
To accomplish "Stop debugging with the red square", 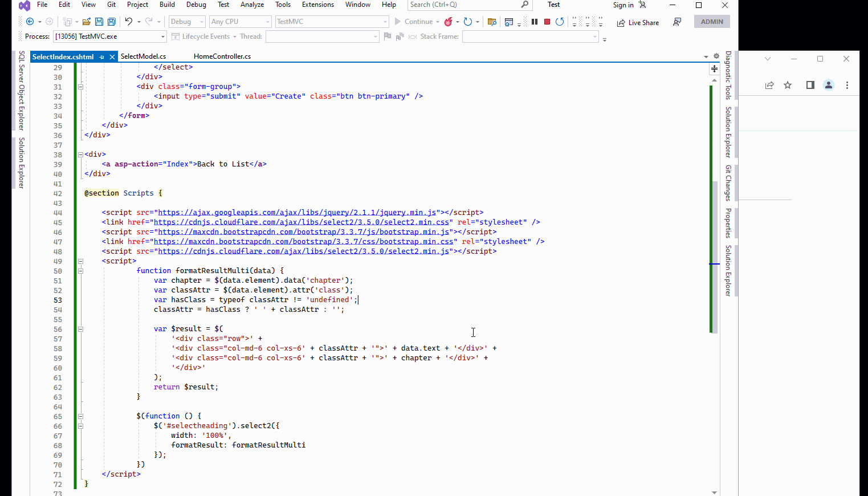I will click(547, 22).
